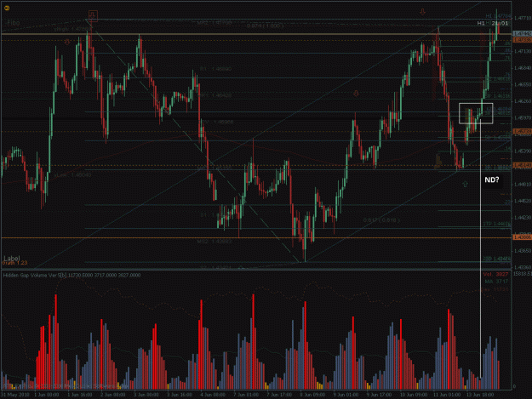Select the red down arrow below Fibo label
Screen dimensions: 532x399
point(67,42)
